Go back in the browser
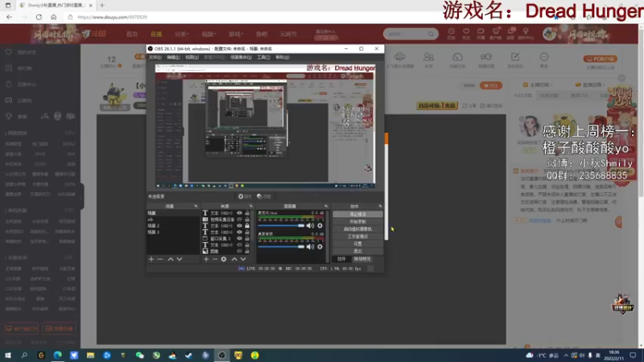The height and width of the screenshot is (362, 644). [x=9, y=17]
